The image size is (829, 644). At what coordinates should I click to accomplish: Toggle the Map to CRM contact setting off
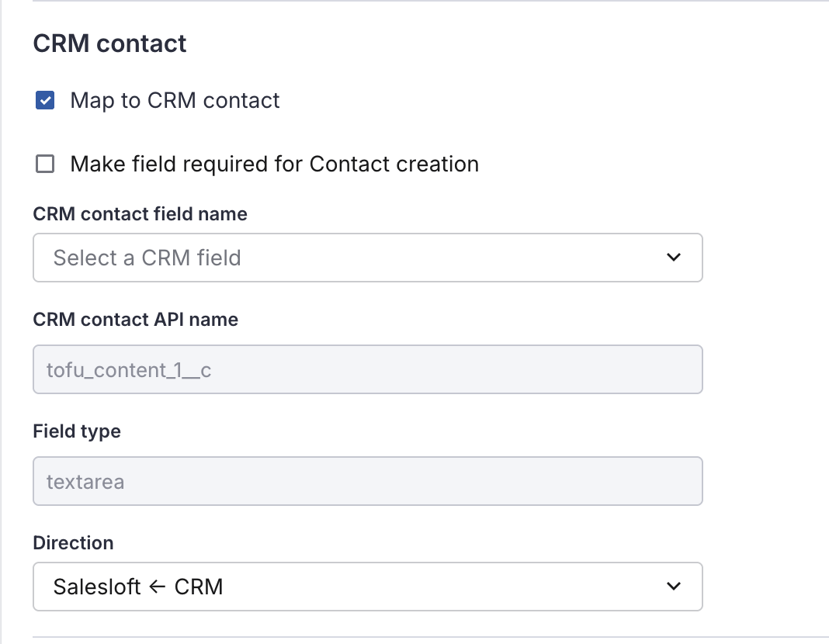tap(44, 100)
